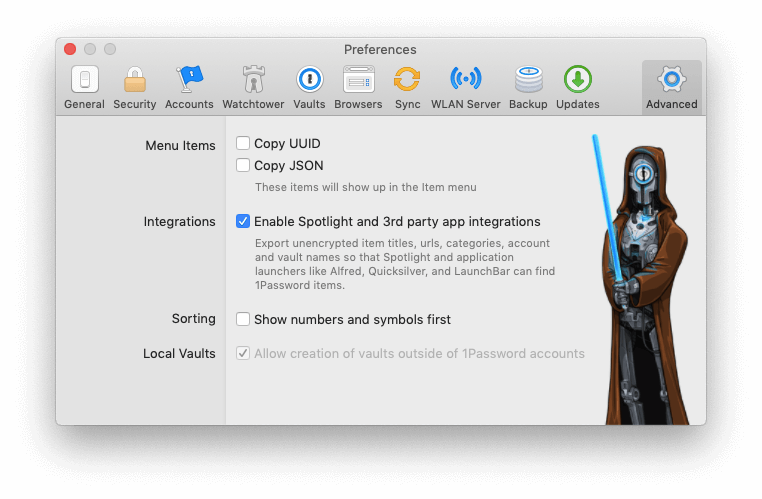Click 'These items will show up' hint text
The height and width of the screenshot is (499, 762).
tap(366, 187)
